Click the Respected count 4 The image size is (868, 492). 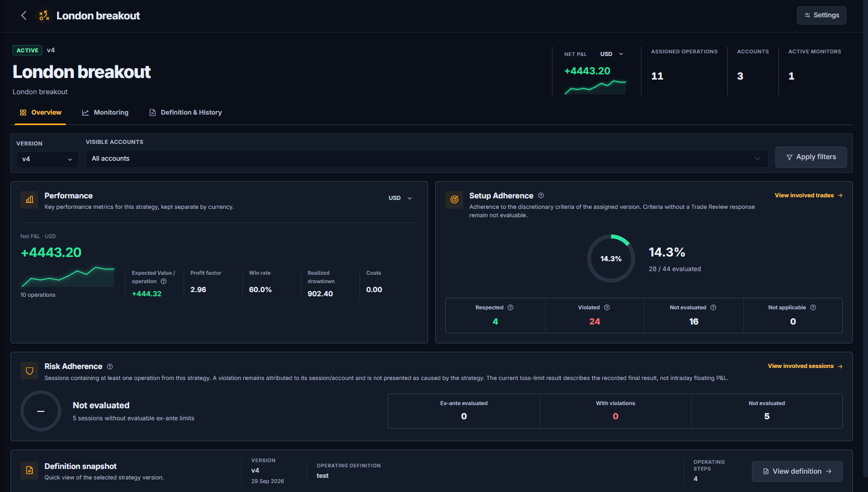[495, 321]
